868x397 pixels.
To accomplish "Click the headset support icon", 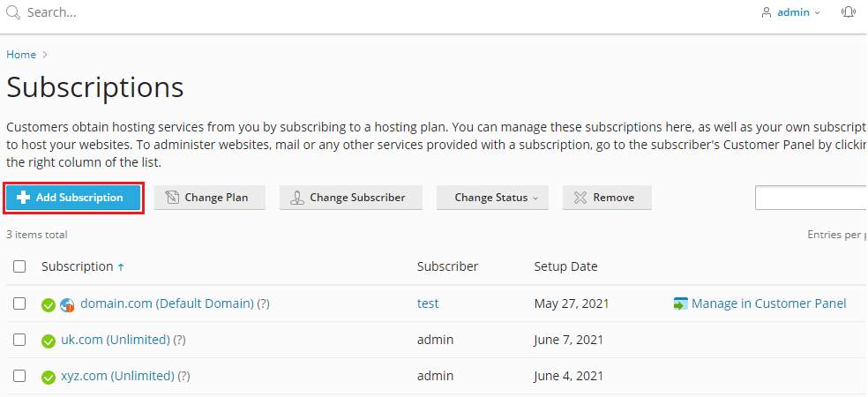I will click(x=848, y=12).
